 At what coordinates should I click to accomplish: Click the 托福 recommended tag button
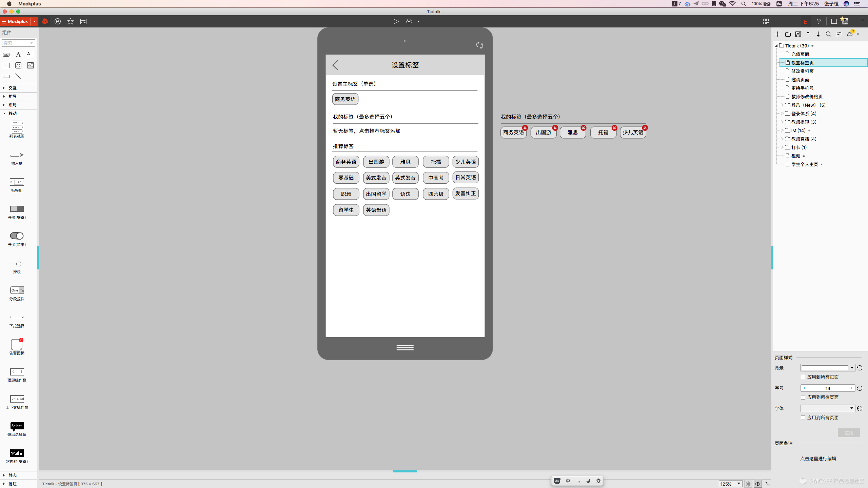(436, 162)
